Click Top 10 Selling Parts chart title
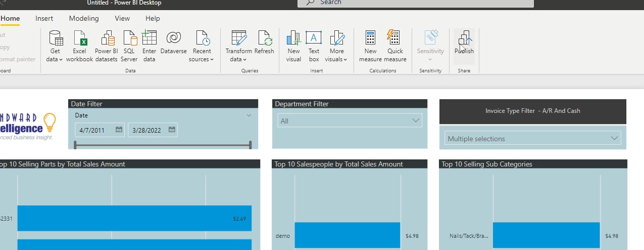 [x=62, y=164]
